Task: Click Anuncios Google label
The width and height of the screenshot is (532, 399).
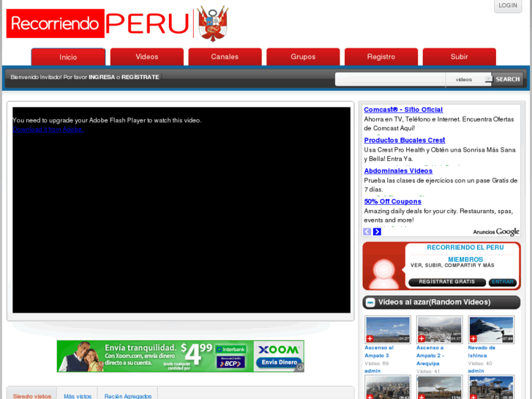Action: [496, 232]
